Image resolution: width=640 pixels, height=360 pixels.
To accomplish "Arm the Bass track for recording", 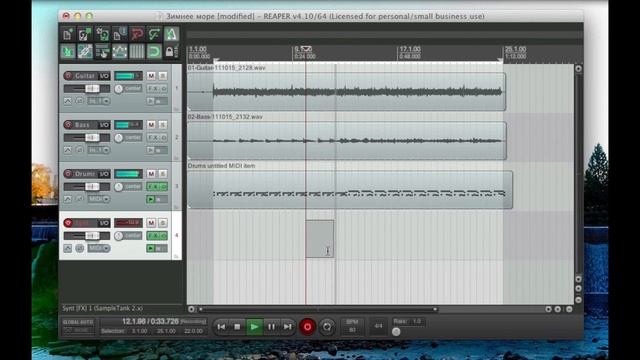I will [x=68, y=125].
